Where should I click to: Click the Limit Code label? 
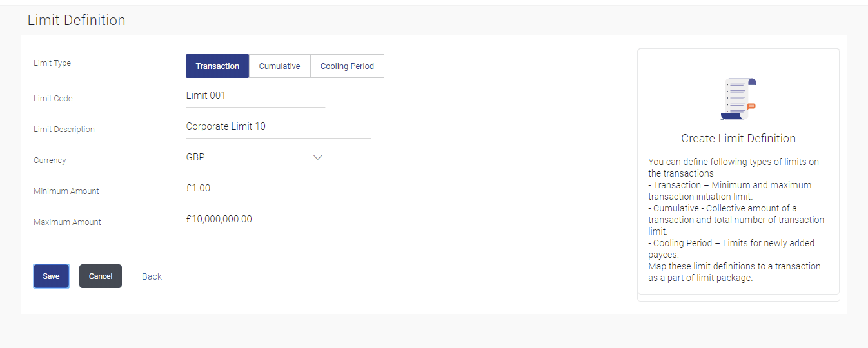coord(53,99)
